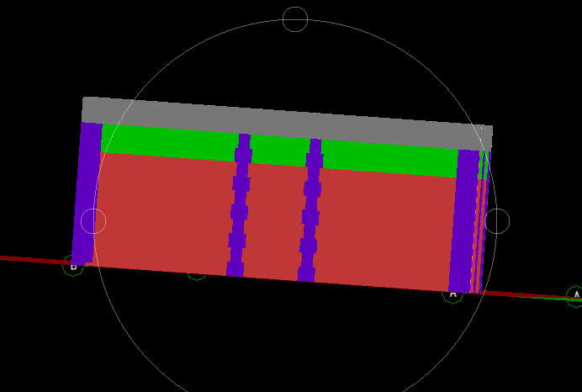The image size is (582, 392).
Task: Pick the gray top band
Action: click(x=288, y=124)
